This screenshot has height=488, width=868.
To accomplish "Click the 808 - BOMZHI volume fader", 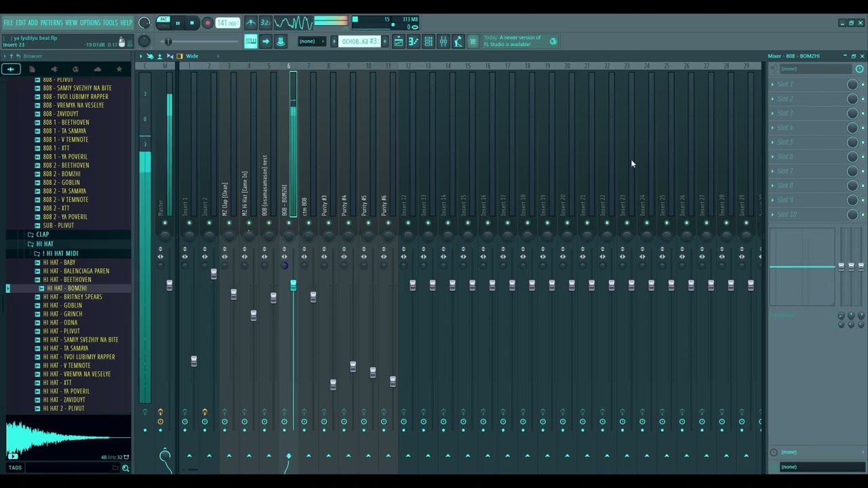I will [293, 285].
